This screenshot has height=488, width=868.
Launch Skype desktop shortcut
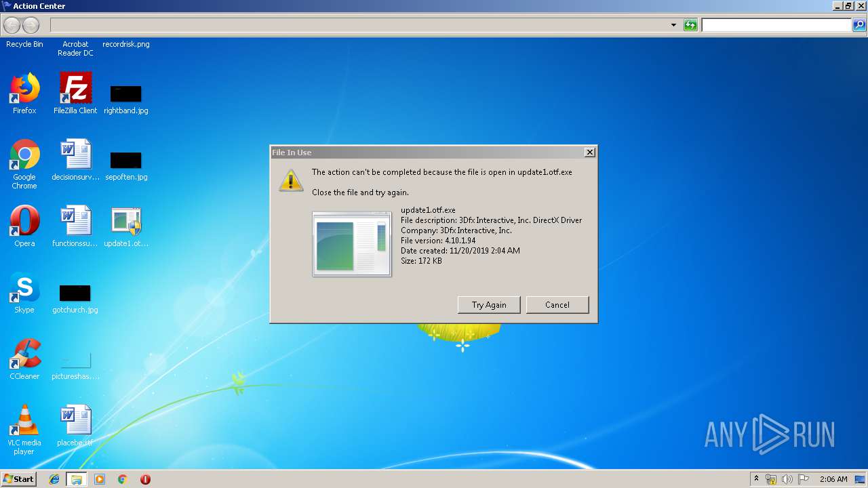click(24, 293)
